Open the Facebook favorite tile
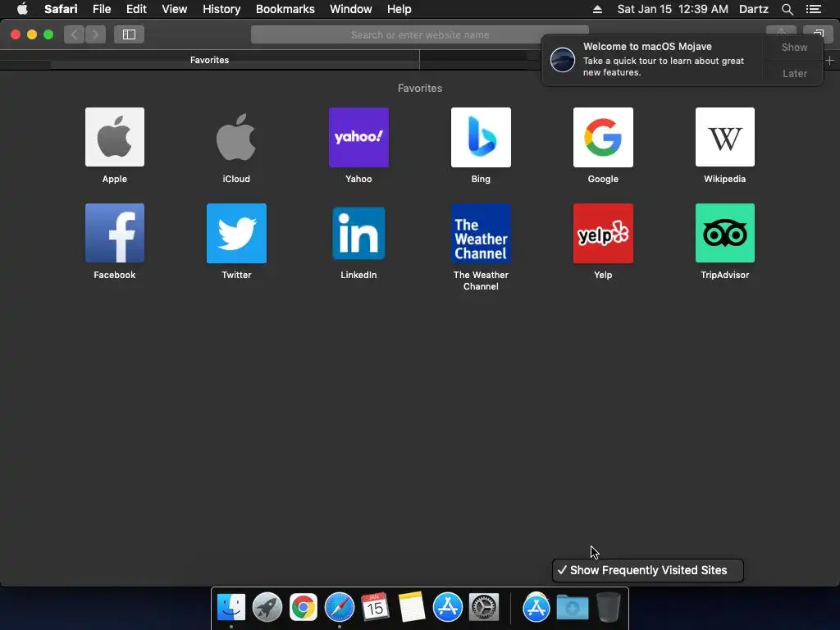The width and height of the screenshot is (840, 630). [x=115, y=233]
